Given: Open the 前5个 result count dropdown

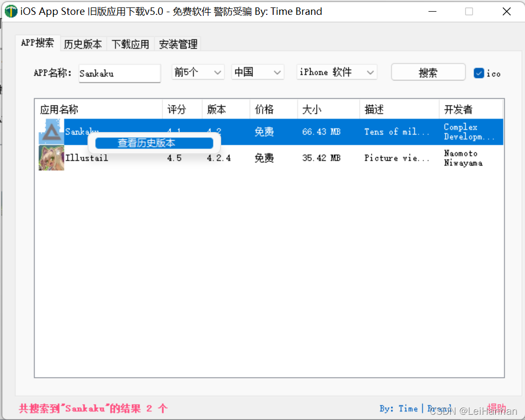Looking at the screenshot, I should click(x=198, y=72).
